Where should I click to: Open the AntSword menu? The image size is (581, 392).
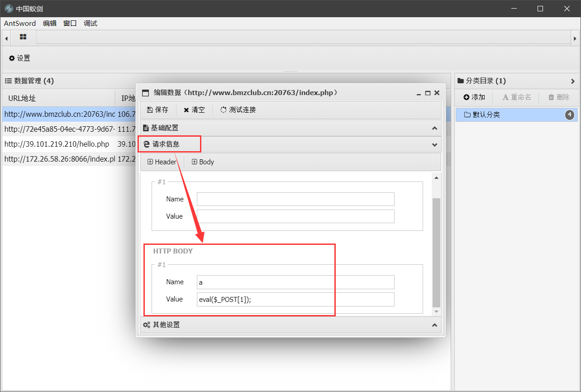[x=20, y=24]
